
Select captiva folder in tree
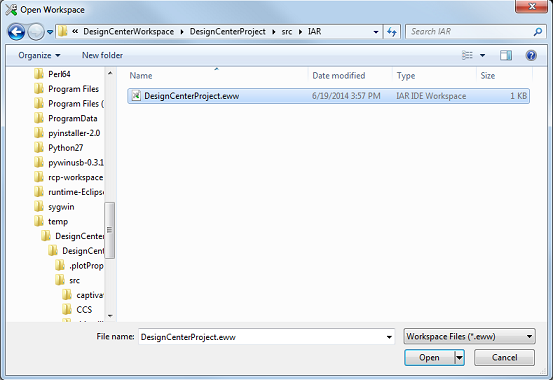[90, 295]
